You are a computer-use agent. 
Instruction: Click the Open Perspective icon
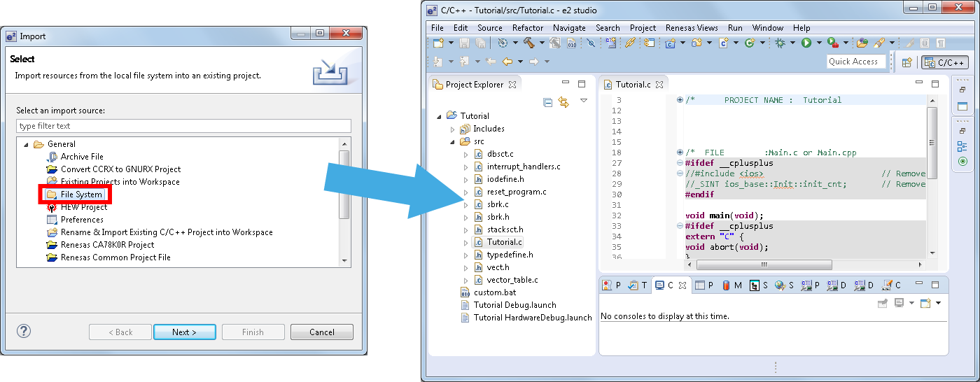coord(906,62)
